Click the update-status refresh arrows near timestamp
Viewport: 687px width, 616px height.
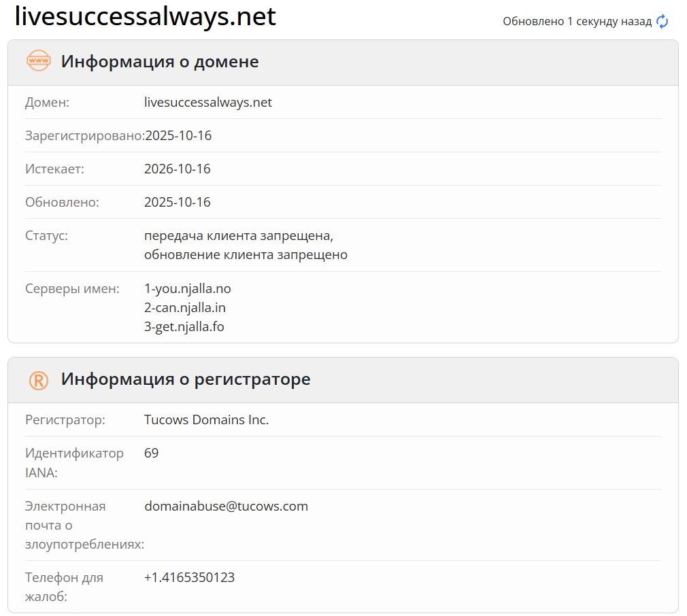(662, 21)
